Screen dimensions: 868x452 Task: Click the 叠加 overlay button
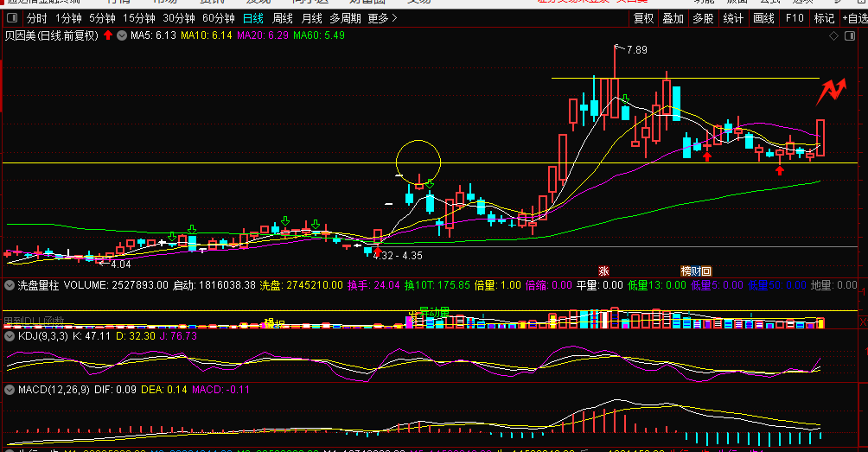673,18
